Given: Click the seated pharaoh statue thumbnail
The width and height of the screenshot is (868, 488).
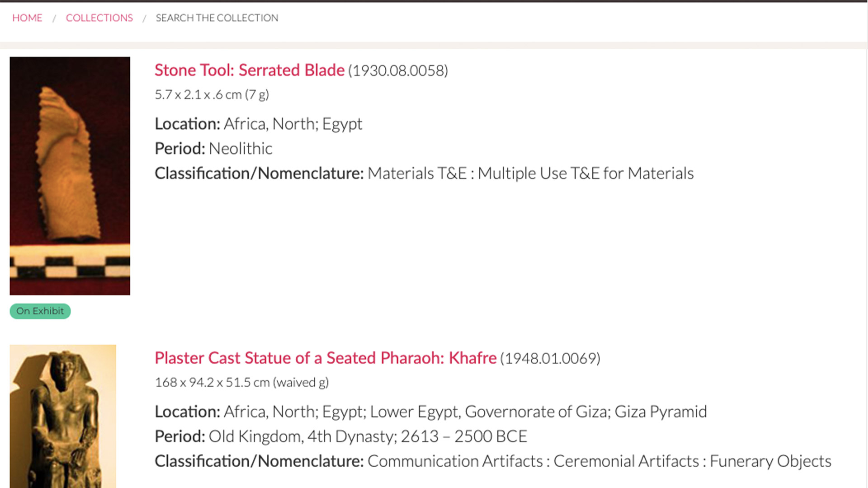Looking at the screenshot, I should click(x=63, y=416).
